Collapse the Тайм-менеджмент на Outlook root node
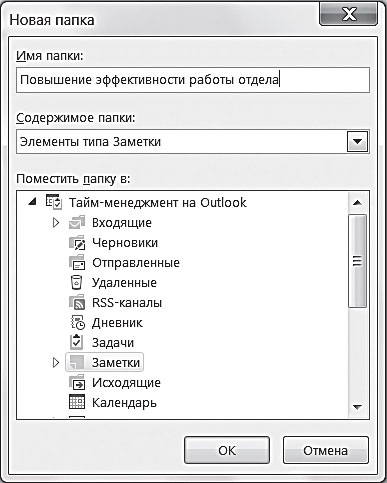 32,201
